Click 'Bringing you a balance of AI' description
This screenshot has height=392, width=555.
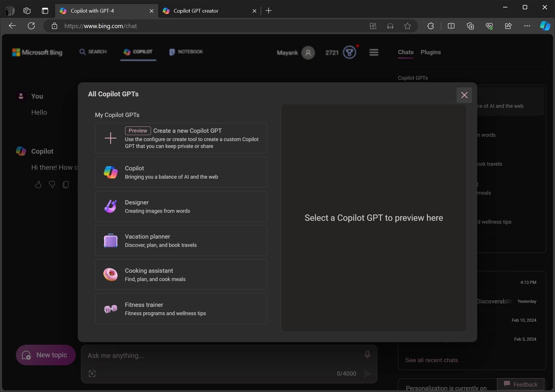(x=171, y=177)
